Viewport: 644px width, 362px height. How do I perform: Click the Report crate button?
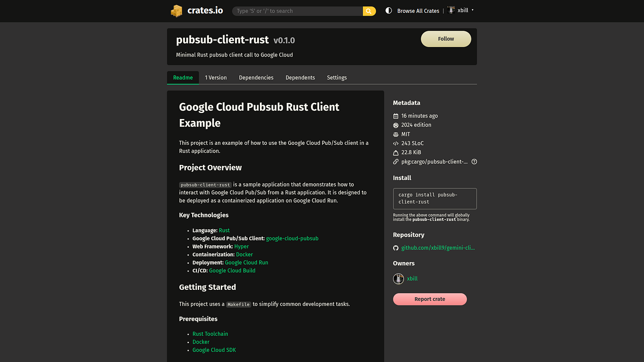430,299
